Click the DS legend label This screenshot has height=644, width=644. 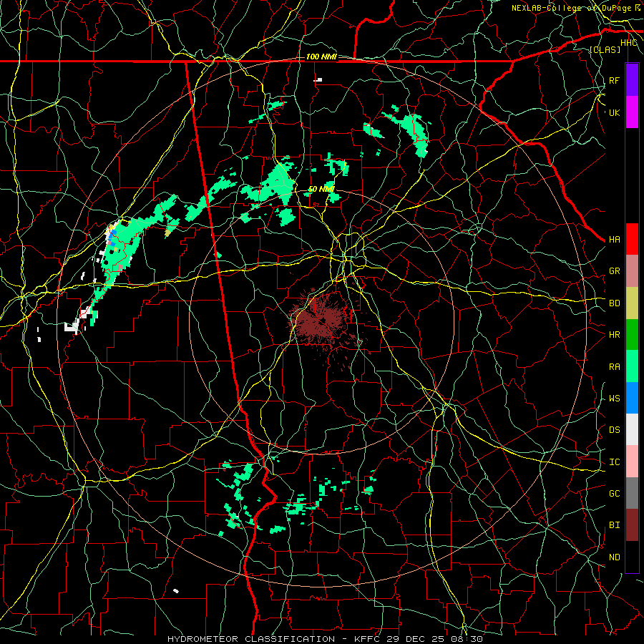(x=615, y=430)
